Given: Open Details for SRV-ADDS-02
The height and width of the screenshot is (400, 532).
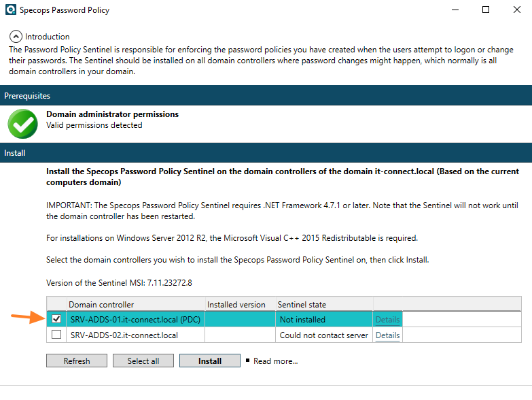Looking at the screenshot, I should [x=387, y=335].
